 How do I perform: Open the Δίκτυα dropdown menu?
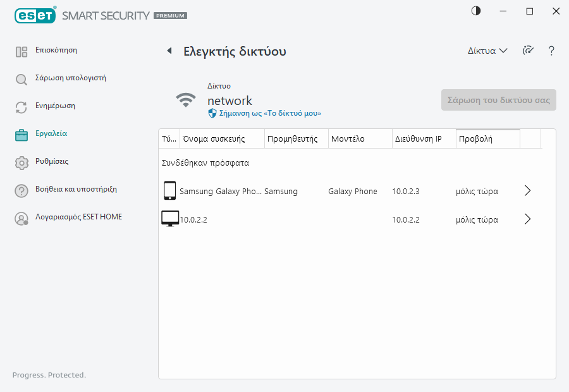(x=487, y=51)
